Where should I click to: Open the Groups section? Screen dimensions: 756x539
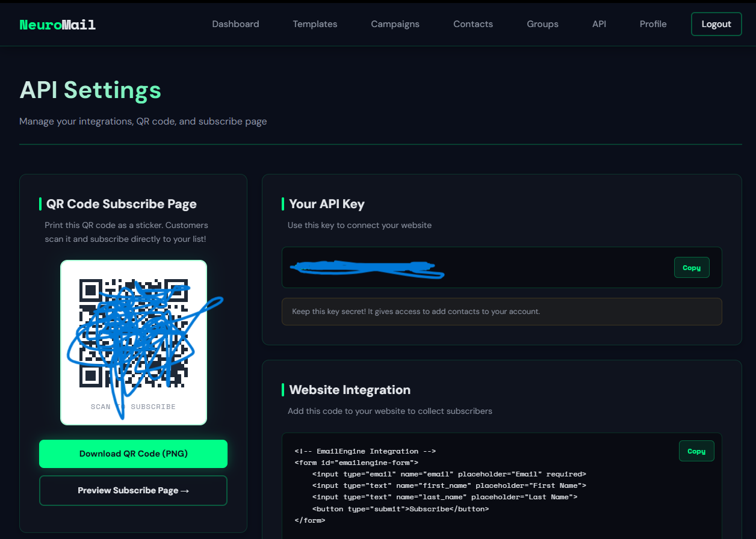[x=542, y=24]
